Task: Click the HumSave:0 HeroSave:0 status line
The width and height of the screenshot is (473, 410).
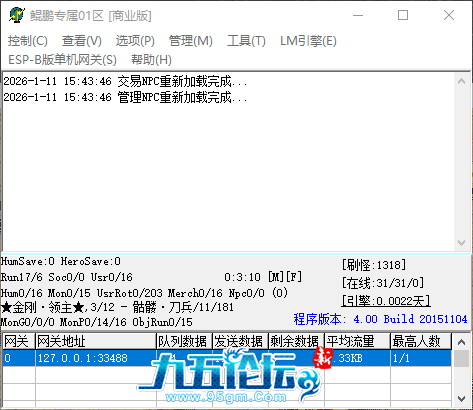Action: coord(61,261)
